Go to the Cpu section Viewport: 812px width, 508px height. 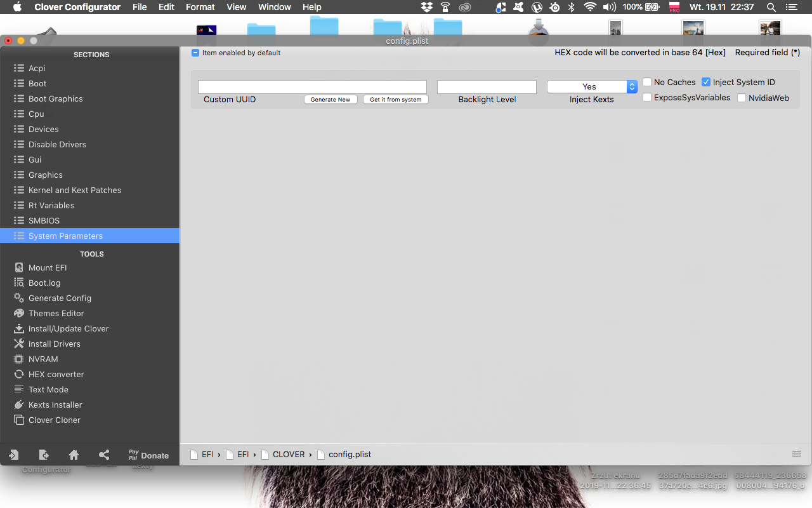click(x=89, y=114)
